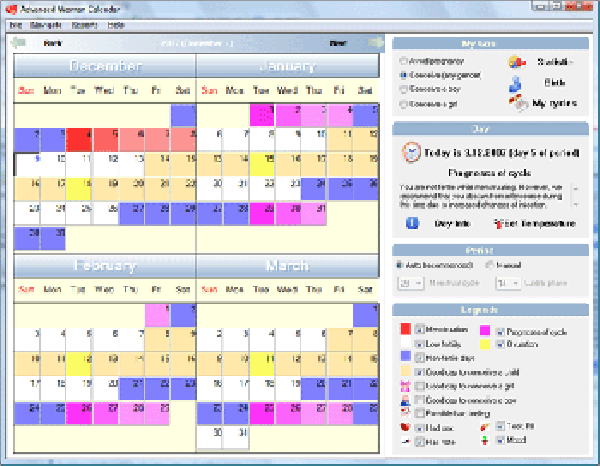Click the Next arrow icon above January
This screenshot has width=600, height=466.
click(373, 43)
